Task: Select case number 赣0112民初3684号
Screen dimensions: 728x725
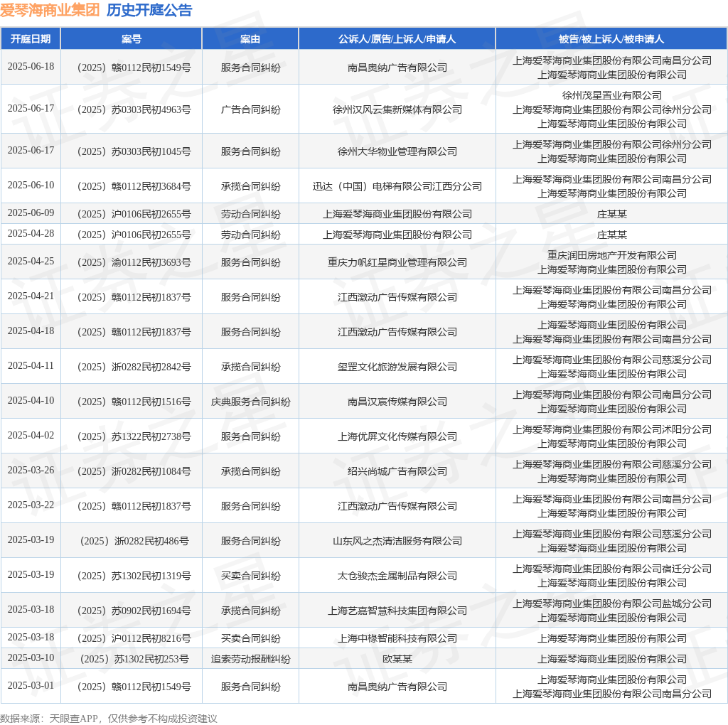Action: point(134,186)
